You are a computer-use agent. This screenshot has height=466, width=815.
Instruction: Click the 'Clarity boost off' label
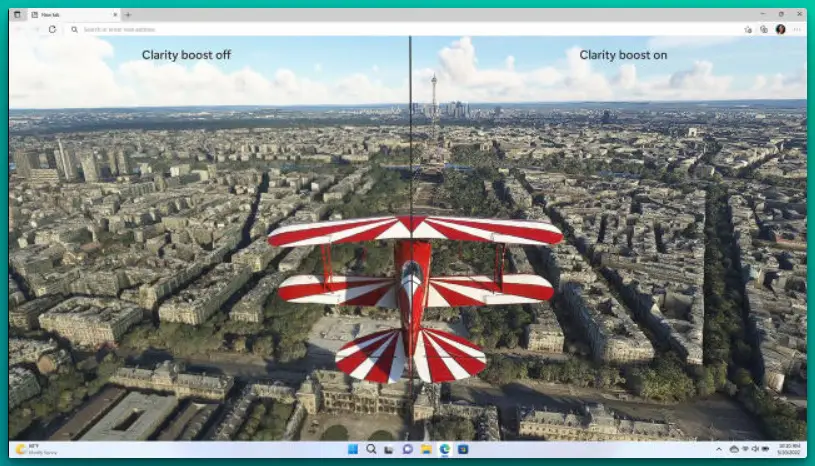[186, 55]
